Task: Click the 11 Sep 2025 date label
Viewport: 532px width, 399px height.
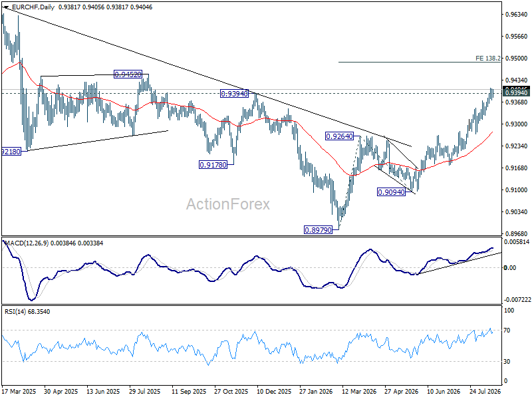Action: pos(189,392)
